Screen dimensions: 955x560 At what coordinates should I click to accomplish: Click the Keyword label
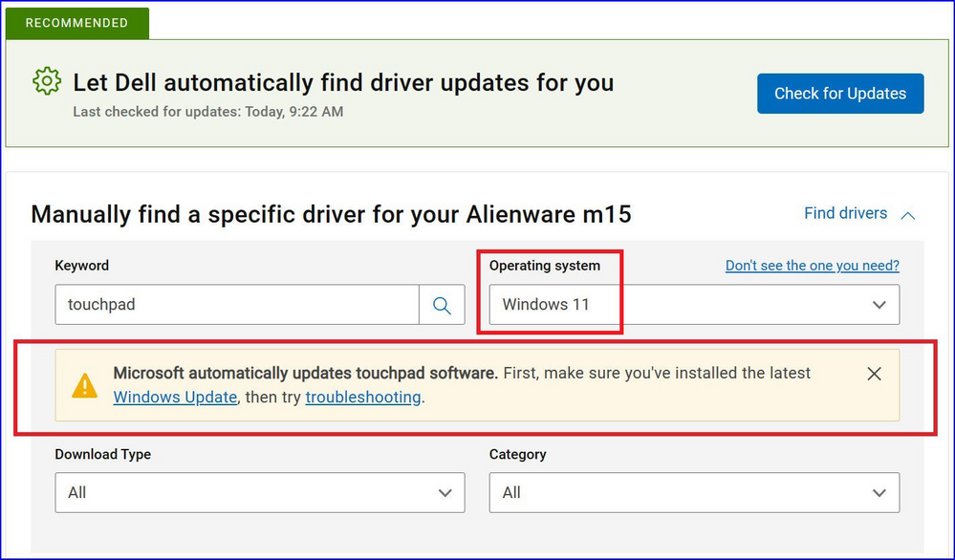click(81, 266)
